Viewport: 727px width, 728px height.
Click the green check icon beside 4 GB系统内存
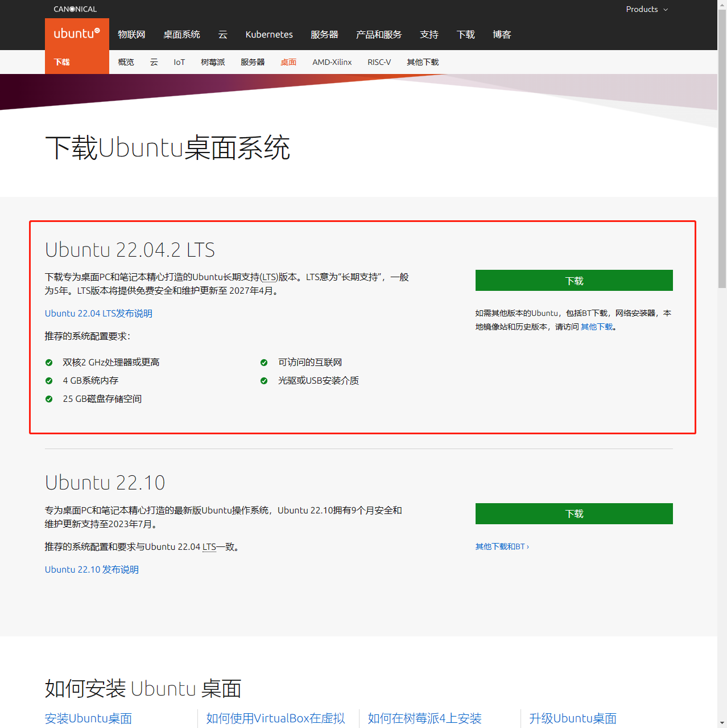tap(49, 381)
